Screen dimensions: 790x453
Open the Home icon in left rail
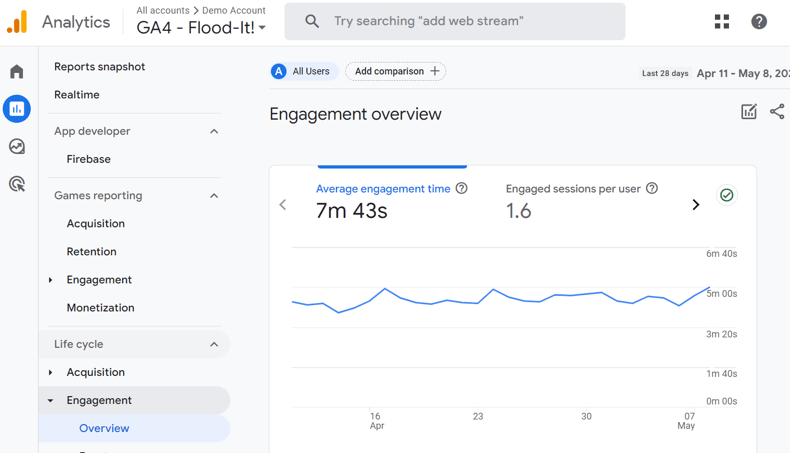pos(17,72)
